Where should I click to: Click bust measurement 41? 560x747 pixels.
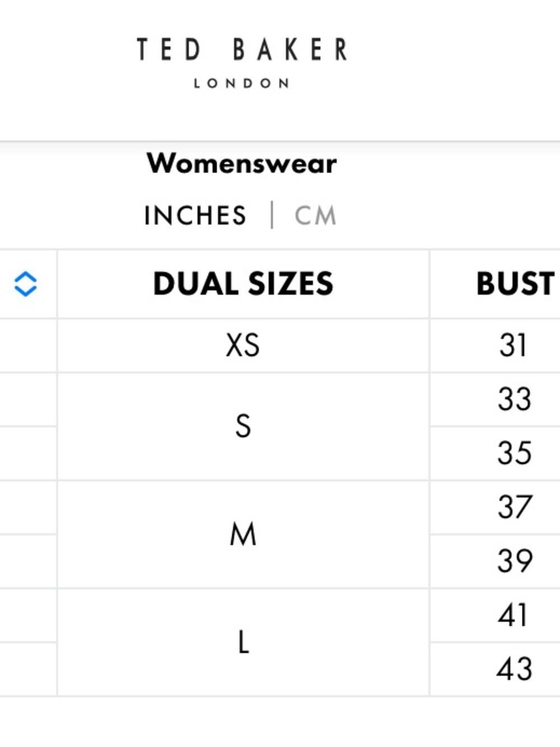tap(514, 615)
